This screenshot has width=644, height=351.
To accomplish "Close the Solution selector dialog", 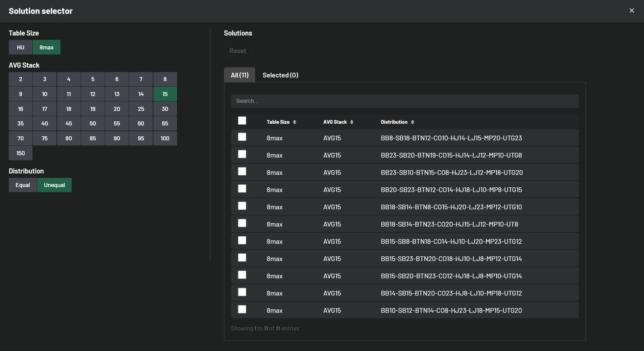I will 631,11.
